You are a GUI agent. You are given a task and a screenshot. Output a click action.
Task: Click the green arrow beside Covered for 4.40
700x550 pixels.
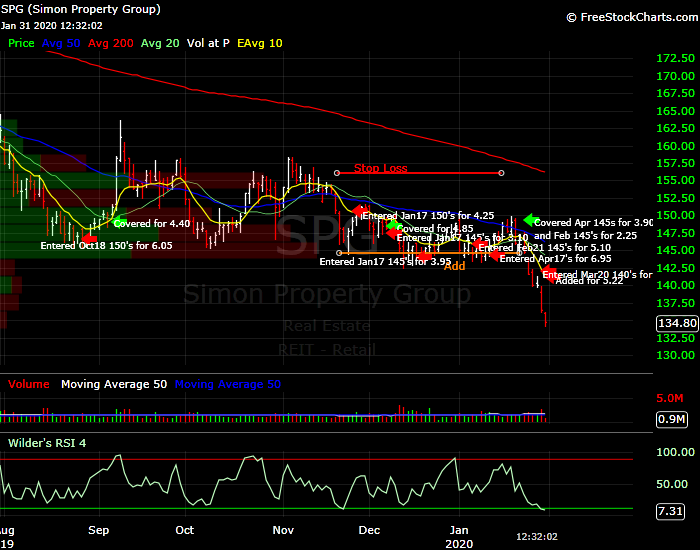[x=118, y=220]
